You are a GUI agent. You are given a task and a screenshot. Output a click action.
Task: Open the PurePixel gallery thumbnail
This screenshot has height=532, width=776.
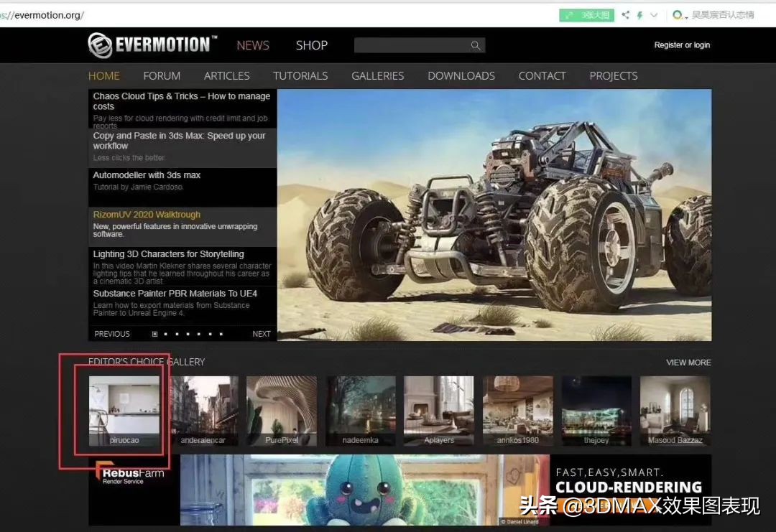(x=282, y=411)
